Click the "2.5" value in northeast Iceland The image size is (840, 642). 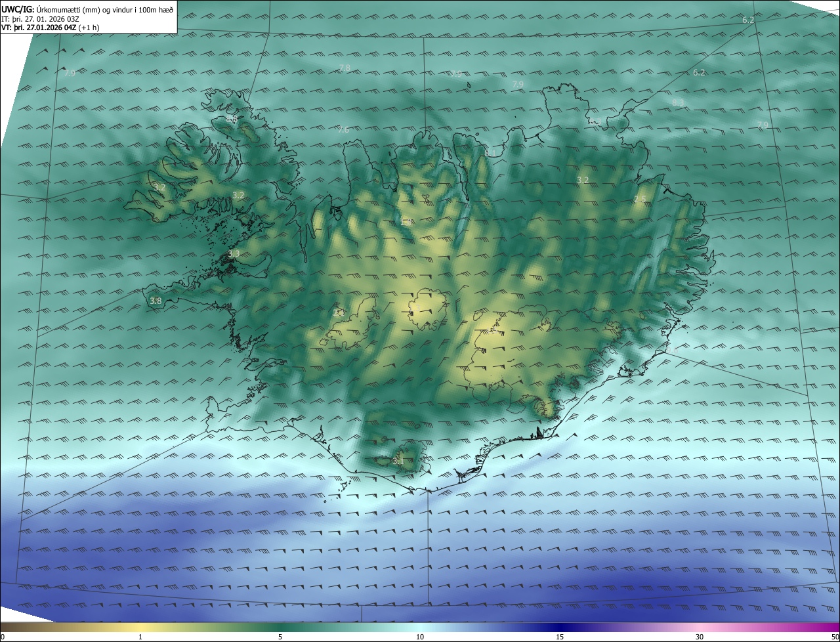(640, 199)
